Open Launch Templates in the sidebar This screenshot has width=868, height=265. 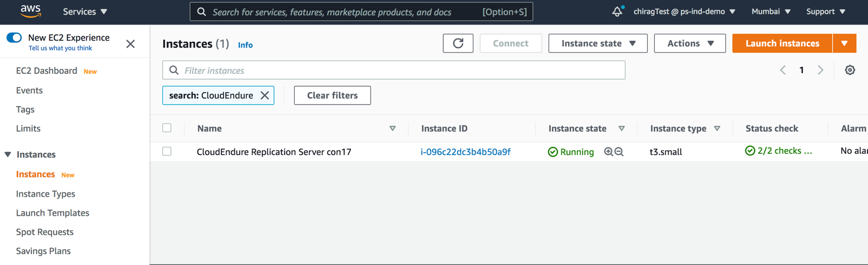tap(53, 213)
